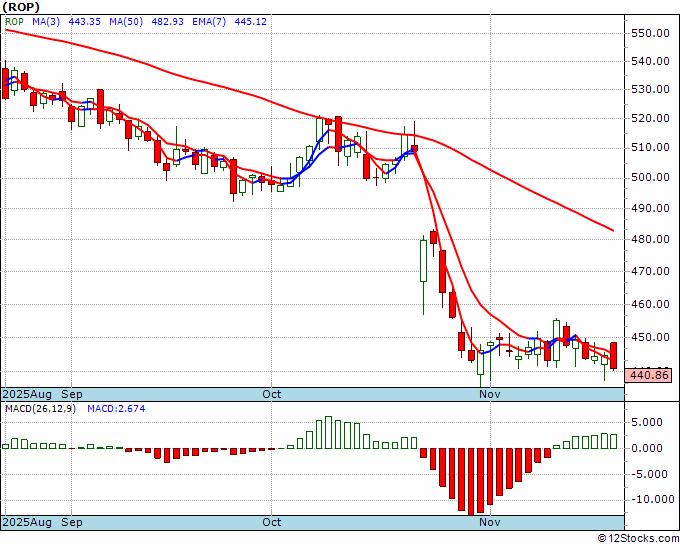The image size is (680, 546).
Task: Click the 470.00 price axis label
Action: click(x=650, y=271)
